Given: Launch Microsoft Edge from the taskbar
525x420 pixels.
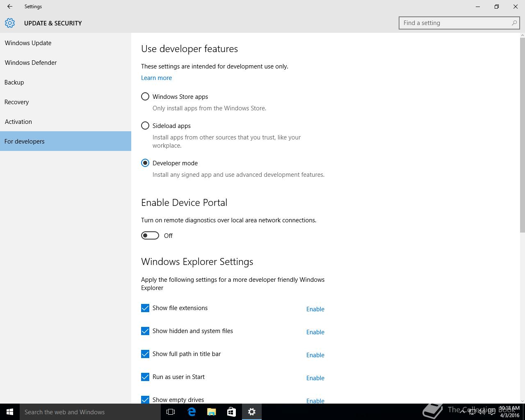Looking at the screenshot, I should [x=191, y=412].
